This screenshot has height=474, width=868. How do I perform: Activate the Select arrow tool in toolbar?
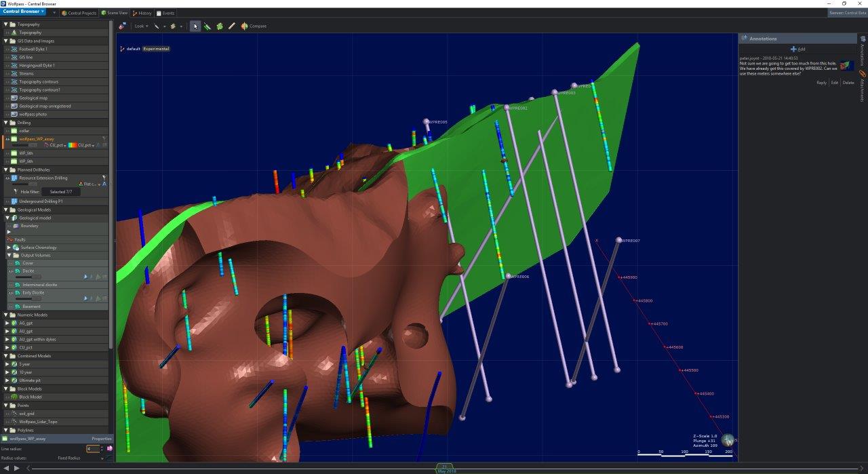pyautogui.click(x=195, y=26)
